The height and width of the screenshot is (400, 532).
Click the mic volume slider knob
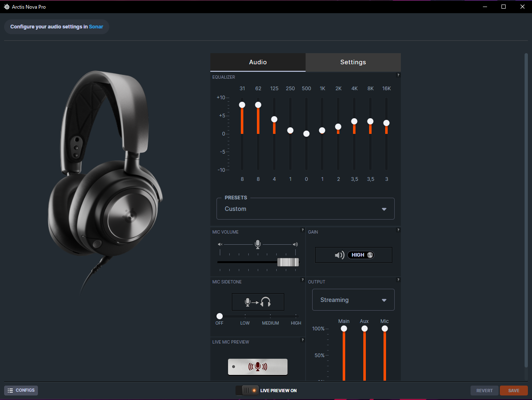(x=288, y=262)
